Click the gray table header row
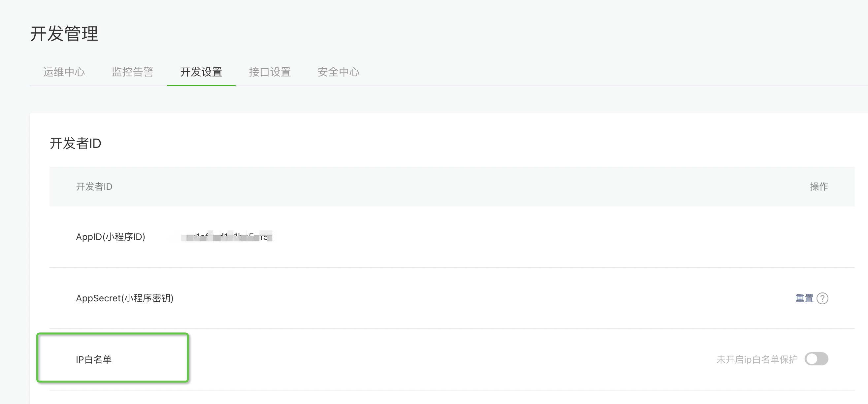Screen dimensions: 868x404 (x=438, y=186)
